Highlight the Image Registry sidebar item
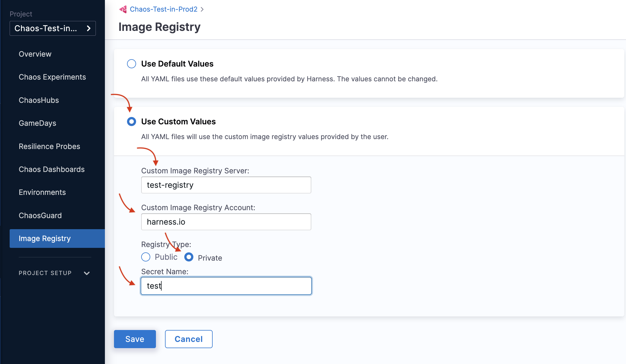Image resolution: width=626 pixels, height=364 pixels. click(45, 239)
